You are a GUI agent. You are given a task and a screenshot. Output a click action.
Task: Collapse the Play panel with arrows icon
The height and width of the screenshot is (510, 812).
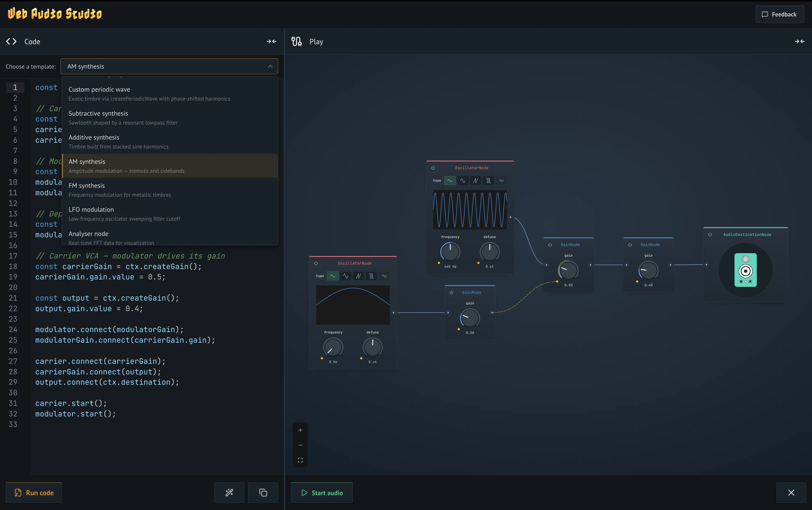(x=800, y=42)
